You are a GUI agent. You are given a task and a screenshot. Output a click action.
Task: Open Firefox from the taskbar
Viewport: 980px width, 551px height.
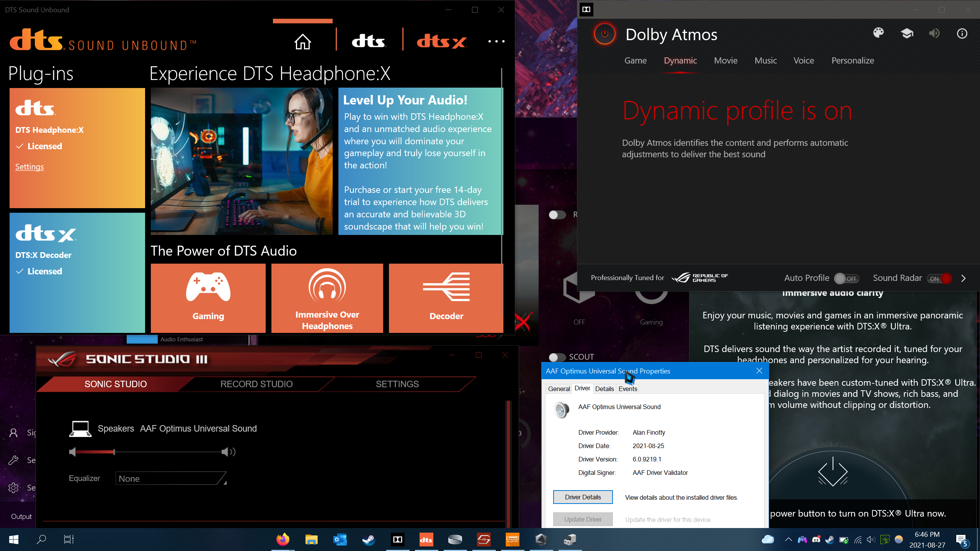click(283, 540)
